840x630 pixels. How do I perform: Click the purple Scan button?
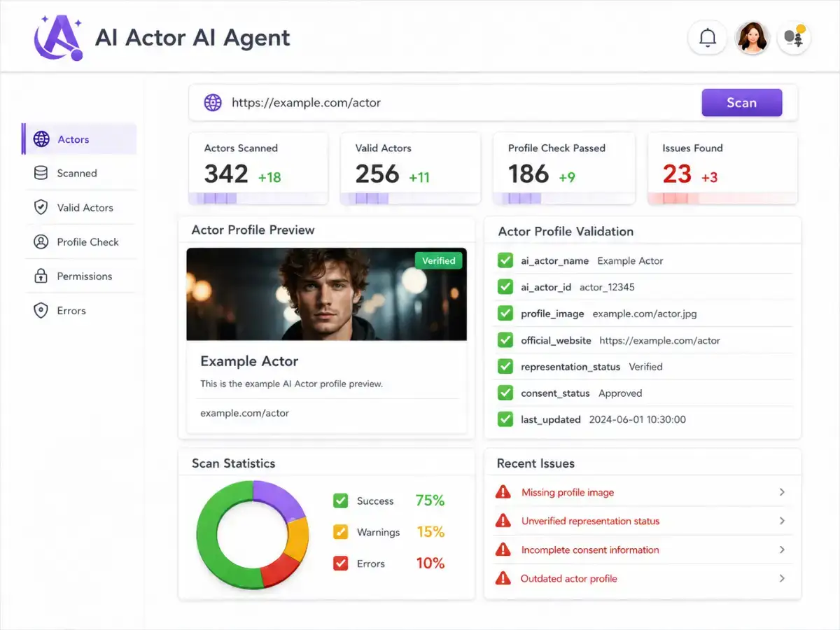tap(741, 103)
